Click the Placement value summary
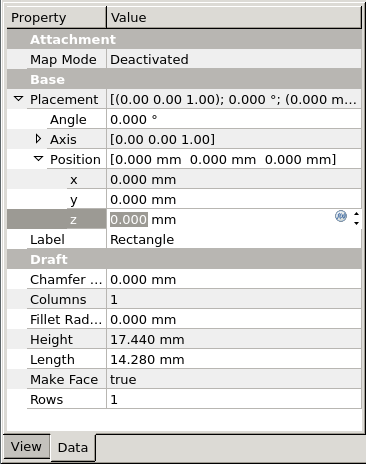 (x=234, y=99)
